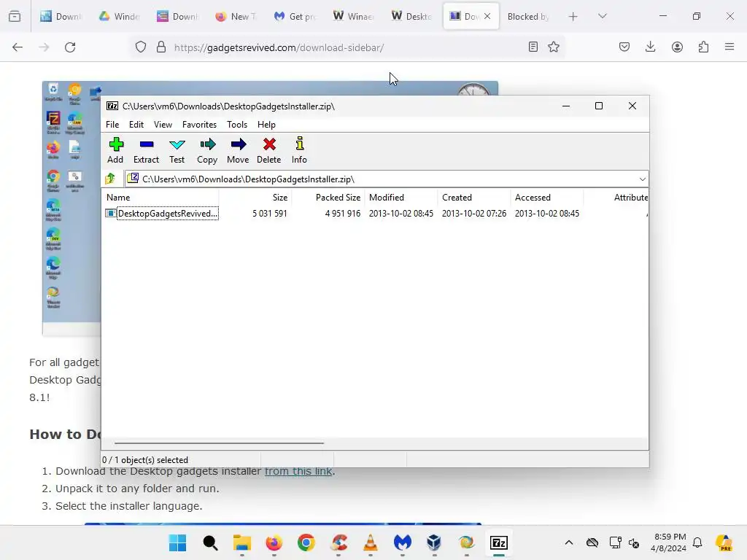Open a new Firefox tab with plus
747x560 pixels.
tap(573, 17)
